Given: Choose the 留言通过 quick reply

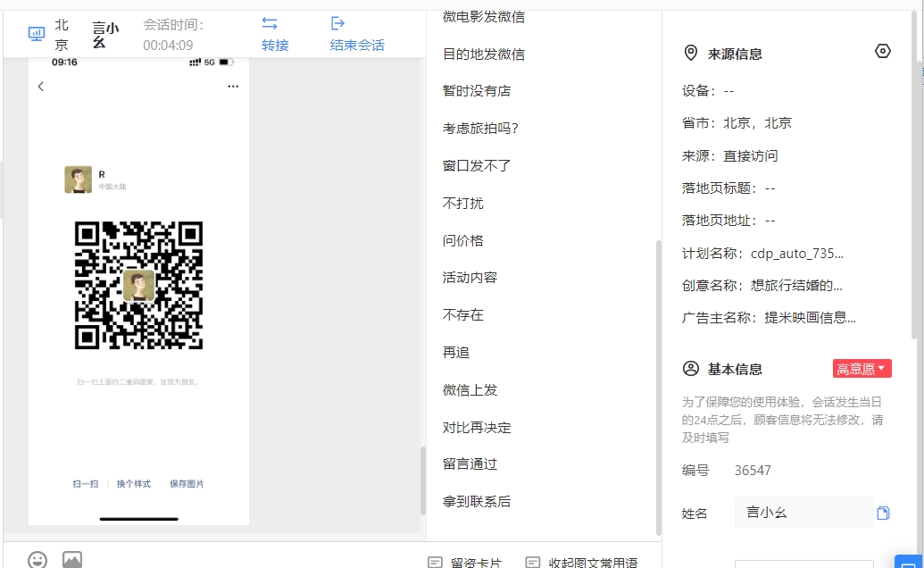Looking at the screenshot, I should [470, 464].
